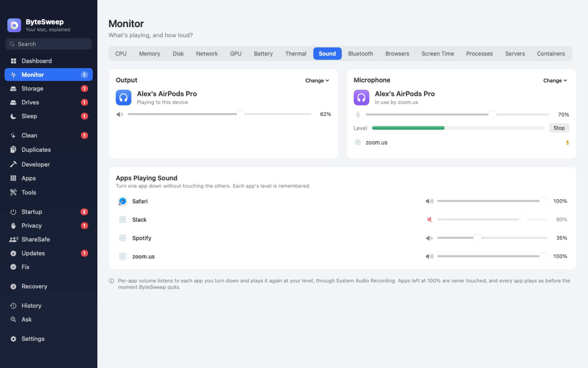Select the Sound tab
The width and height of the screenshot is (588, 368).
pos(327,54)
